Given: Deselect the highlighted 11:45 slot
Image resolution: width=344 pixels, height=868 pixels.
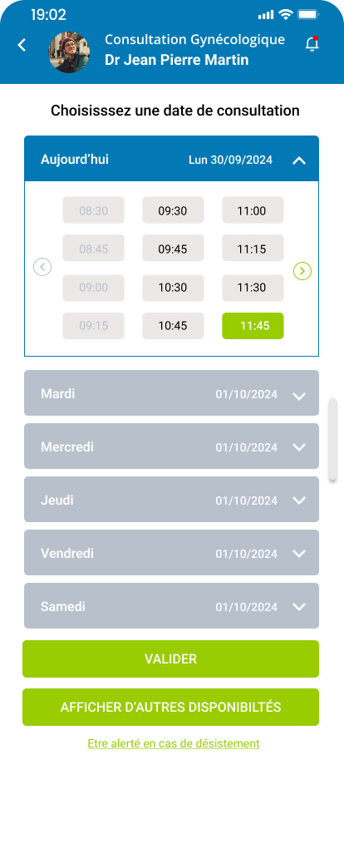Looking at the screenshot, I should [253, 326].
